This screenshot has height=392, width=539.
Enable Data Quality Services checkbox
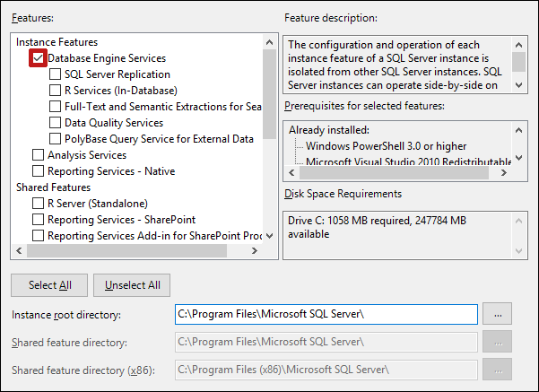(x=56, y=123)
